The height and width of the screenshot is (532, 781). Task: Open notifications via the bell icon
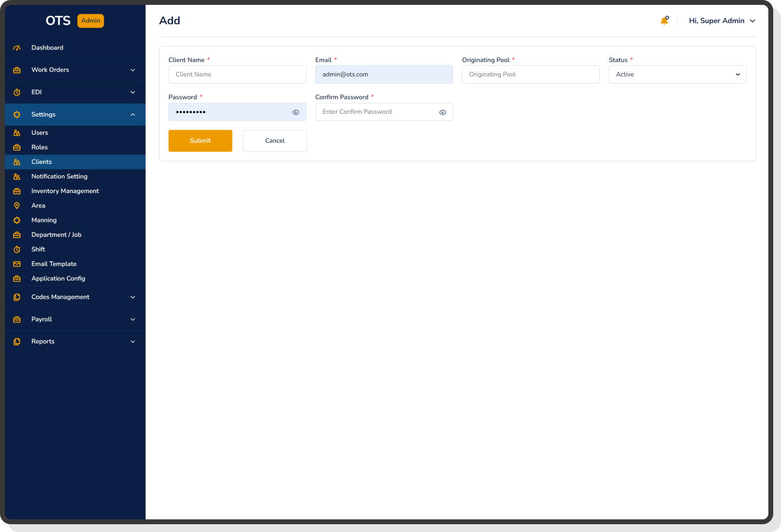(x=664, y=21)
